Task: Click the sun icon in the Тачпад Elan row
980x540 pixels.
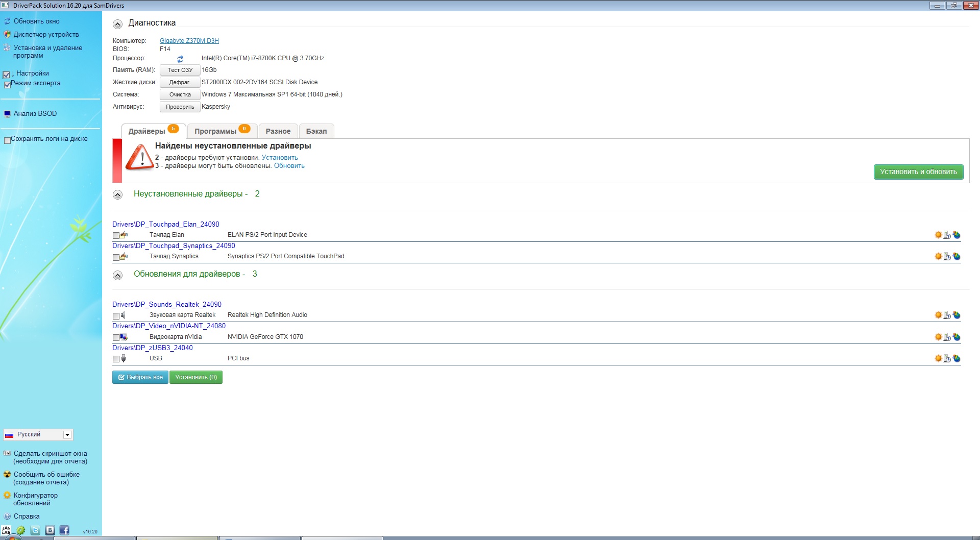Action: 938,235
